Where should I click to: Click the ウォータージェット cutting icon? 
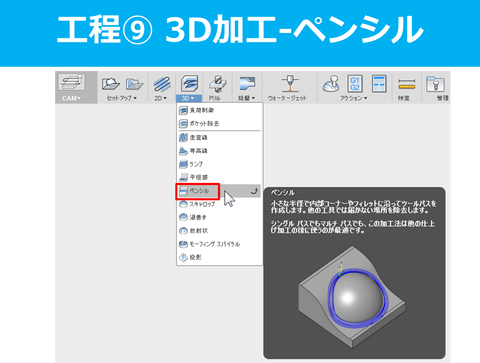(x=289, y=83)
